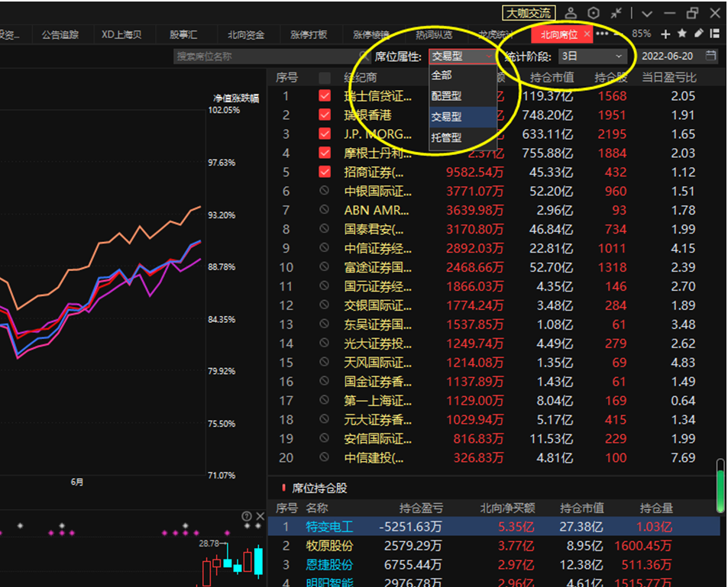
Task: Select 配置型 in the dropdown list
Action: 463,95
